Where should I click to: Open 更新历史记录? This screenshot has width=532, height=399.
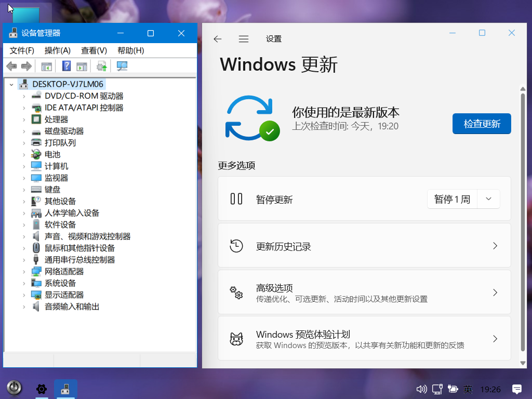pyautogui.click(x=364, y=246)
